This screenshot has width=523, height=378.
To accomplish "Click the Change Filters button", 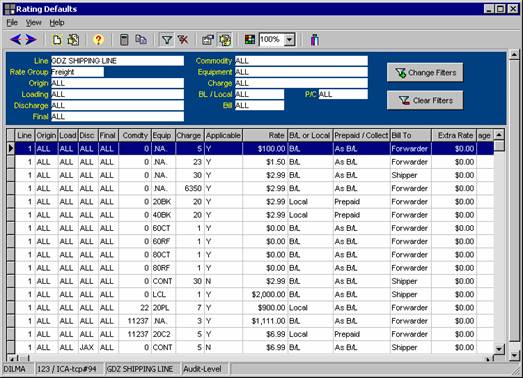I will (425, 72).
